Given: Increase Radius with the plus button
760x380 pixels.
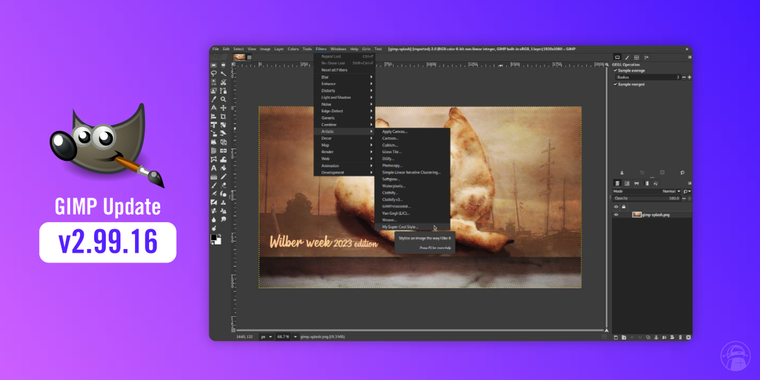Looking at the screenshot, I should (x=689, y=77).
